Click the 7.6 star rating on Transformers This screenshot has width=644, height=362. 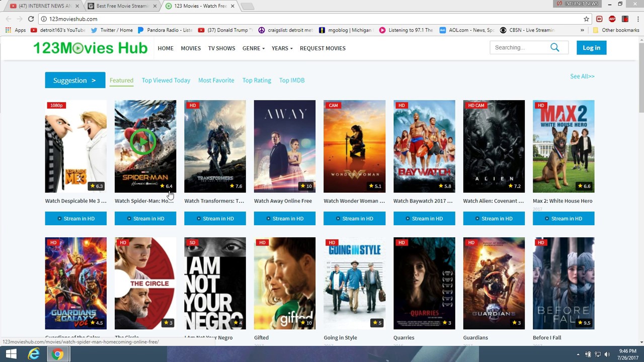[x=236, y=186]
